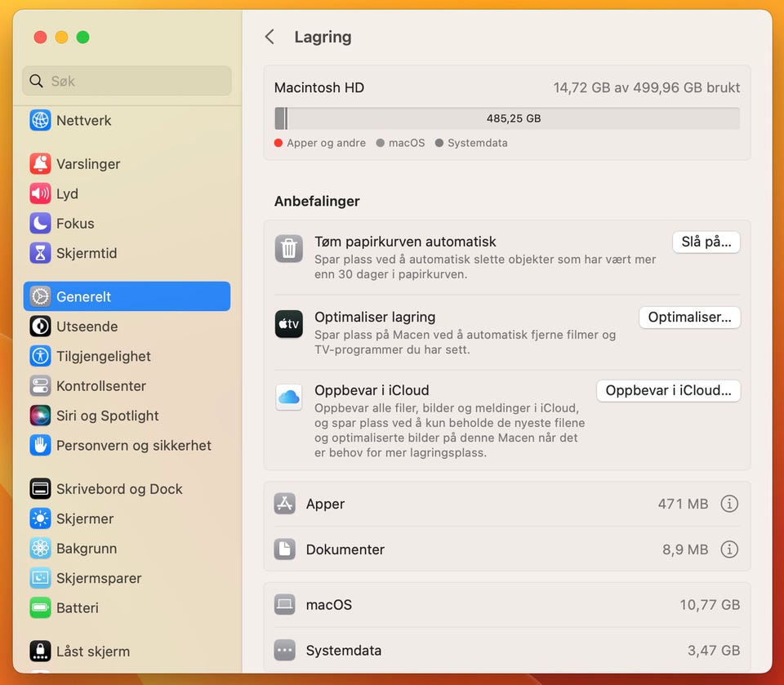The height and width of the screenshot is (685, 784).
Task: Click the Bakgrunn flower icon
Action: click(40, 549)
